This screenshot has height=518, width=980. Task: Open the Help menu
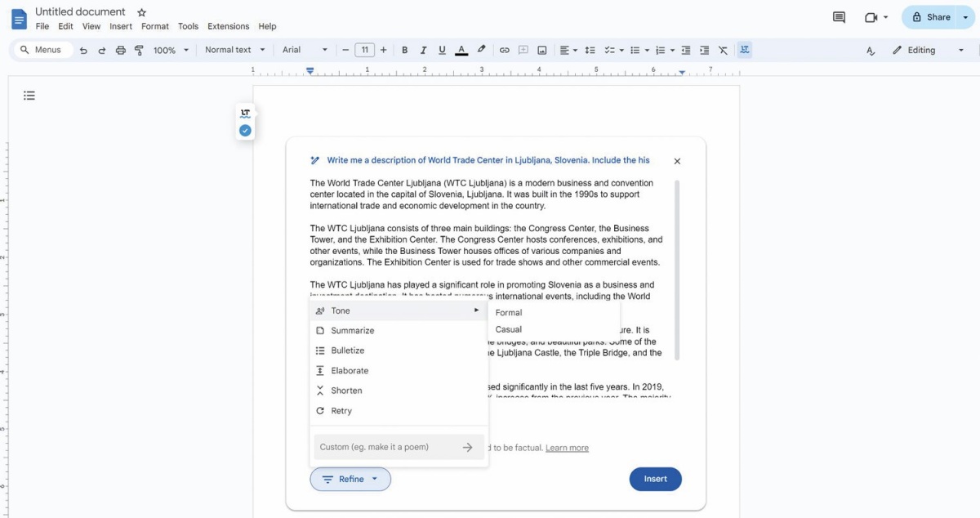(267, 26)
